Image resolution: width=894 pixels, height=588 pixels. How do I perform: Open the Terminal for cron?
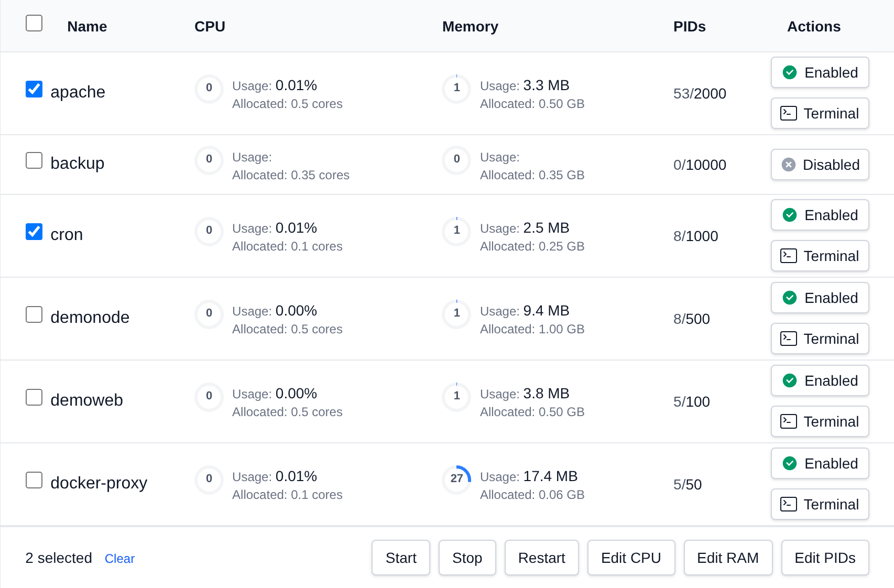coord(820,256)
